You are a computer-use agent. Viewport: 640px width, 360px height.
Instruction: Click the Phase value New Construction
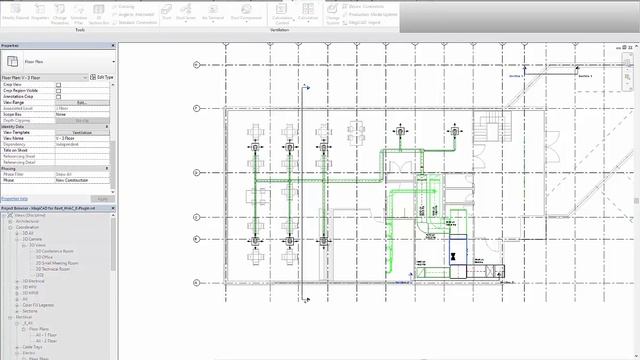[82, 180]
